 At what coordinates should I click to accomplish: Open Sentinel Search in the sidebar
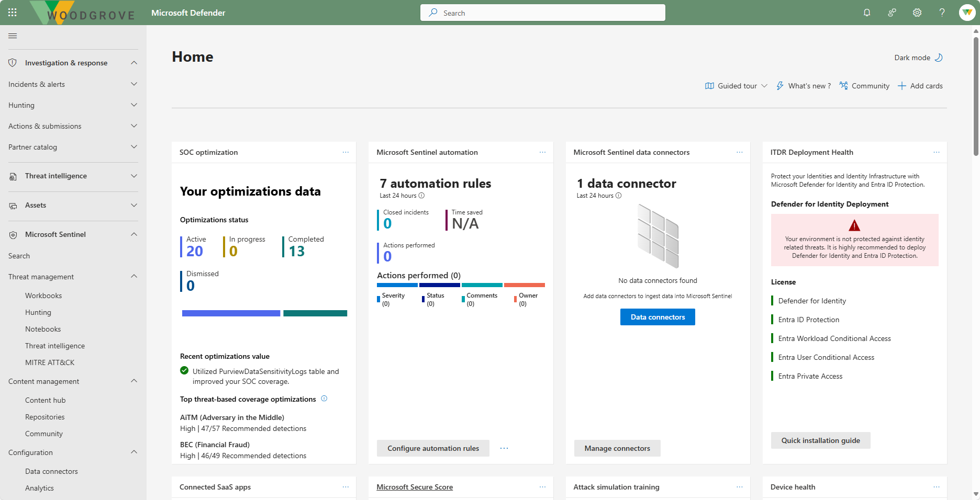tap(19, 256)
